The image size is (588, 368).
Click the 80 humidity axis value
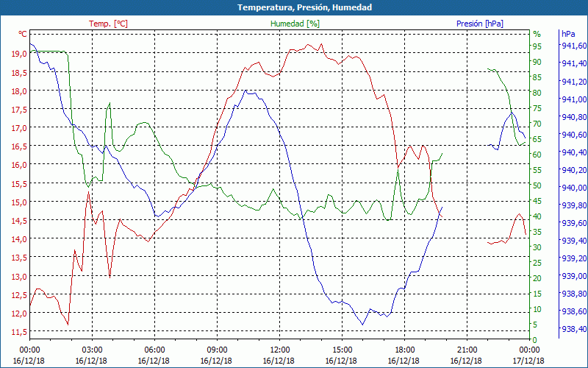(537, 93)
